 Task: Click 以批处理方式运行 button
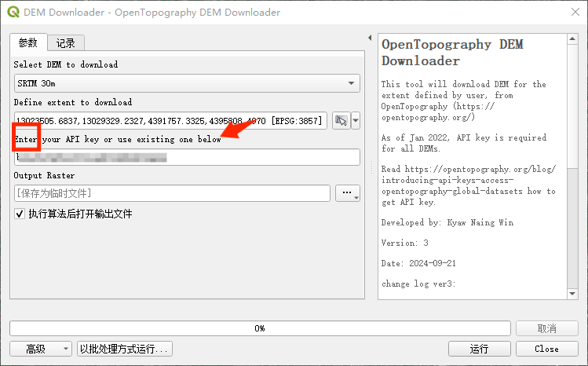point(125,349)
